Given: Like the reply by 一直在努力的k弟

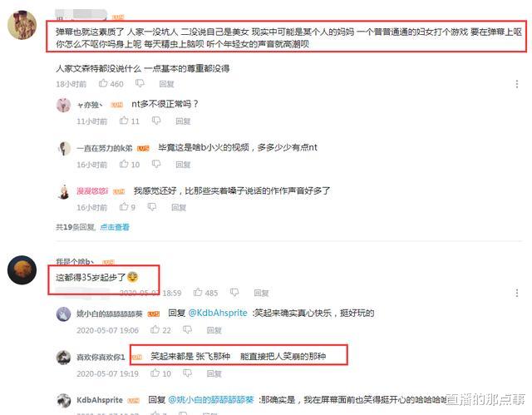Looking at the screenshot, I should 124,164.
